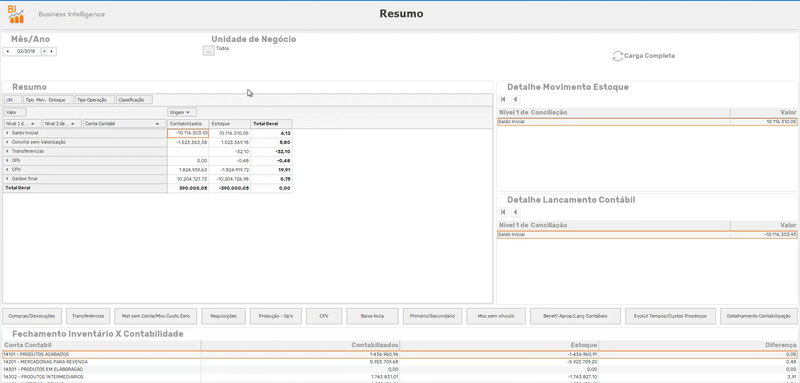Click the Carga Completa refresh icon
This screenshot has width=800, height=383.
coord(618,56)
